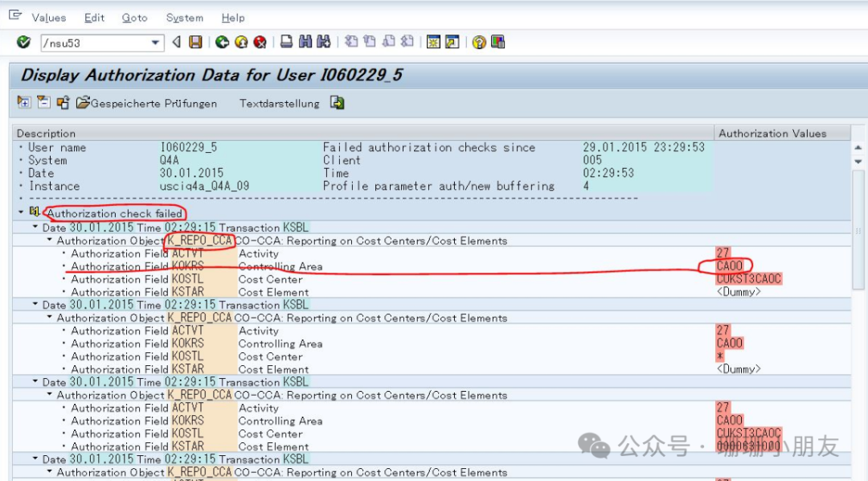Screen dimensions: 868x481
Task: Open the Goto menu
Action: [x=134, y=18]
